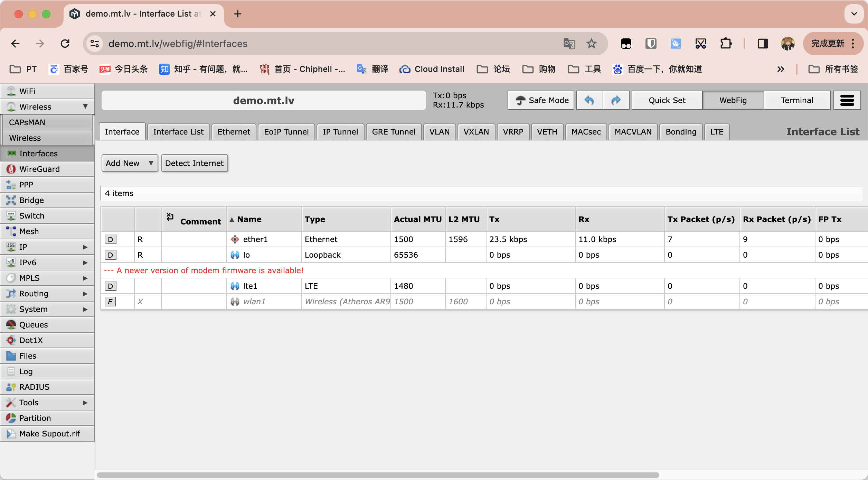Switch to the Ethernet tab
Screen dimensions: 868x480
(234, 132)
